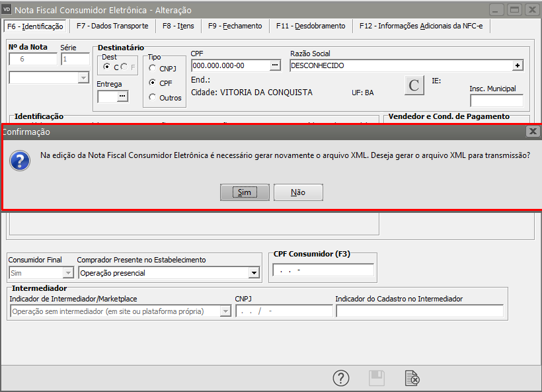Click the help question mark icon
The width and height of the screenshot is (542, 392).
340,378
